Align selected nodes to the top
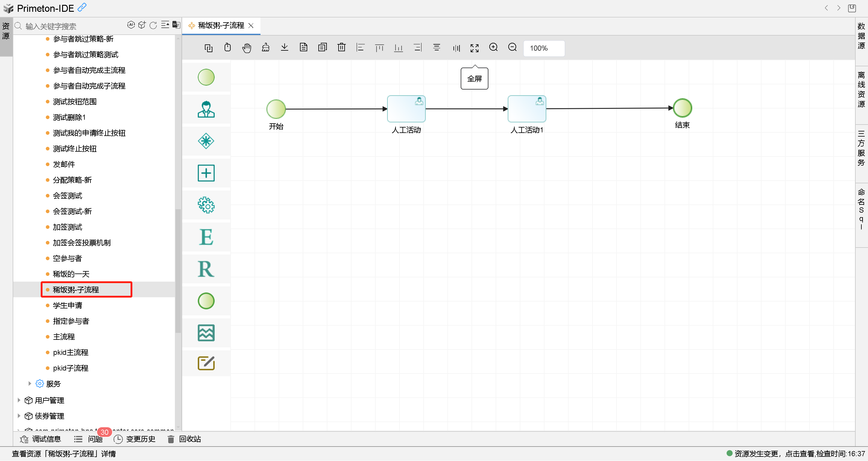This screenshot has width=868, height=461. [379, 48]
